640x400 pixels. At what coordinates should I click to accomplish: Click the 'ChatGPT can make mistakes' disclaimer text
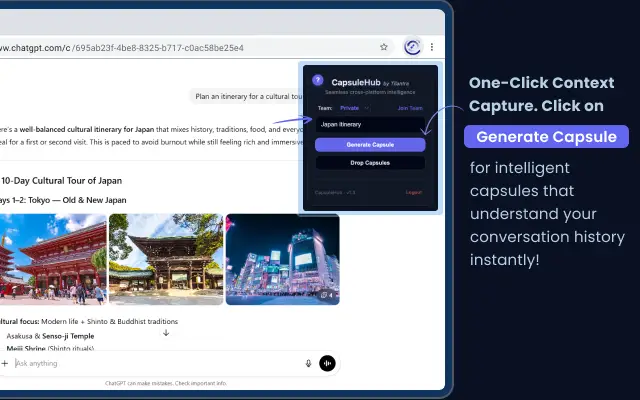166,383
